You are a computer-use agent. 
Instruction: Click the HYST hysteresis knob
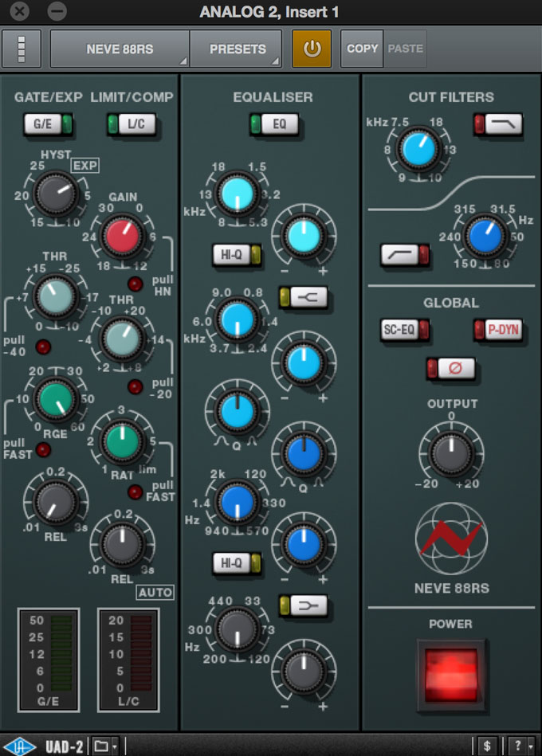(x=56, y=194)
